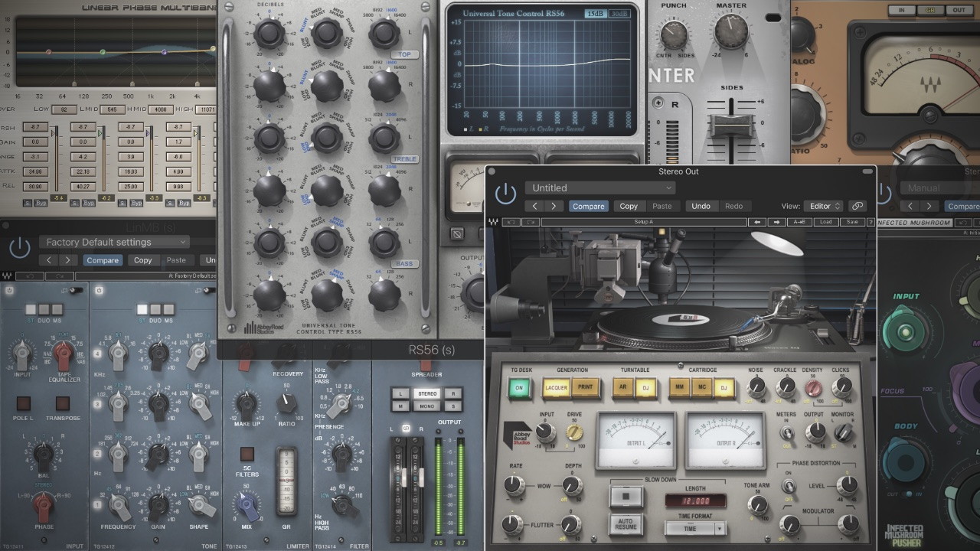Click the link icon beside Editor view
This screenshot has width=980, height=551.
(857, 206)
